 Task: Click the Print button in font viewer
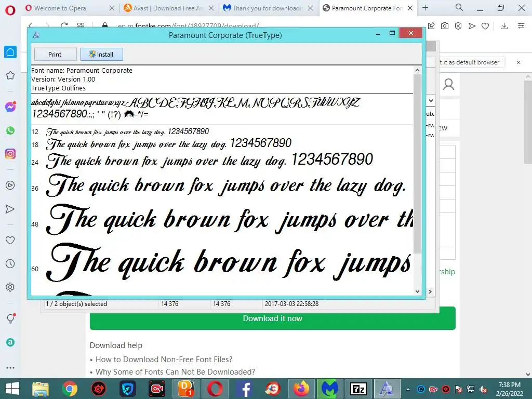pyautogui.click(x=55, y=54)
